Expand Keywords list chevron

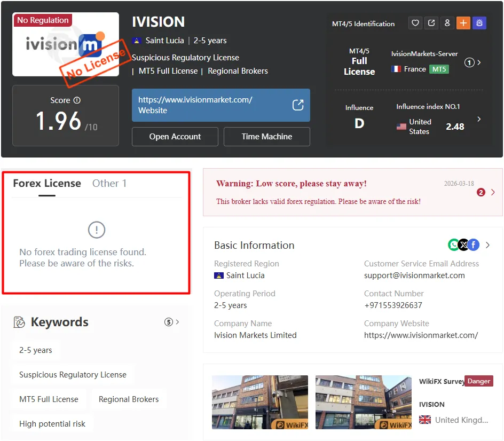177,322
